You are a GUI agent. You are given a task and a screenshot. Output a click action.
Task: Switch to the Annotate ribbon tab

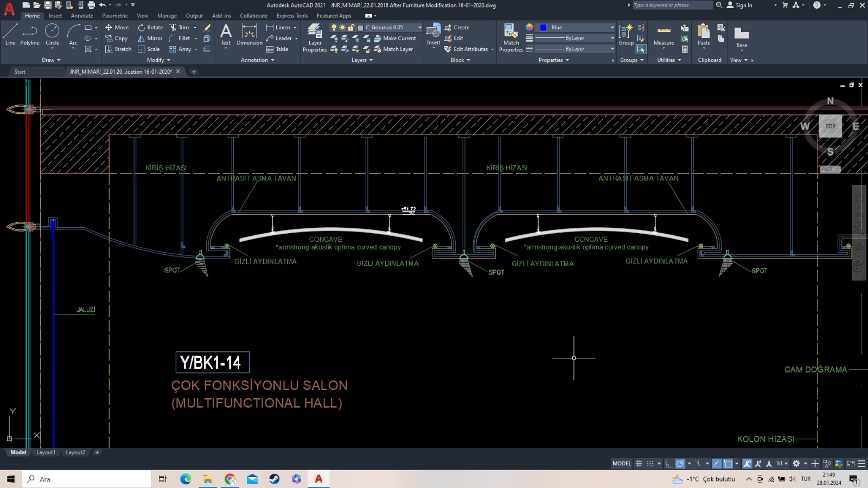coord(82,16)
